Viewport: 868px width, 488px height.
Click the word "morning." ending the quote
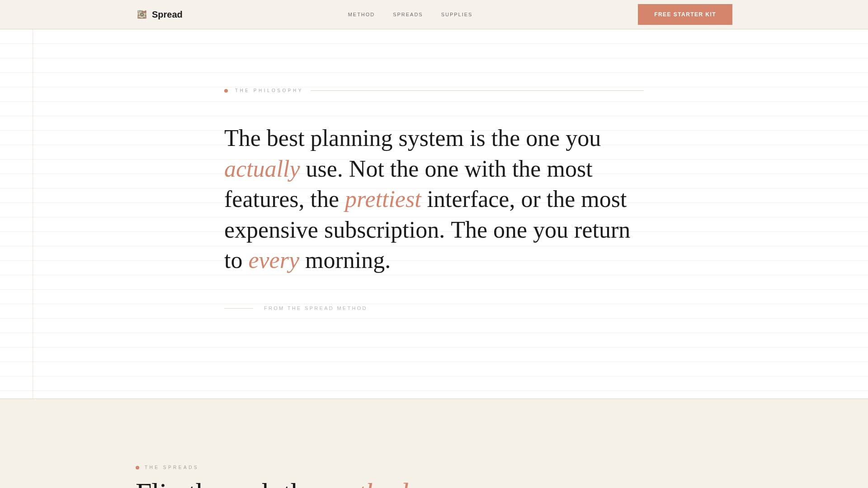point(347,261)
